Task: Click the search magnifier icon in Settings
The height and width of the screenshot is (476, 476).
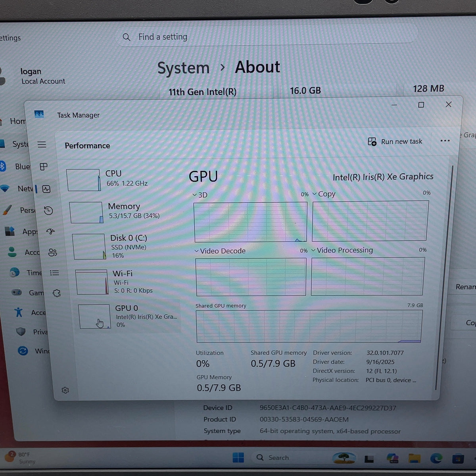Action: (x=127, y=37)
